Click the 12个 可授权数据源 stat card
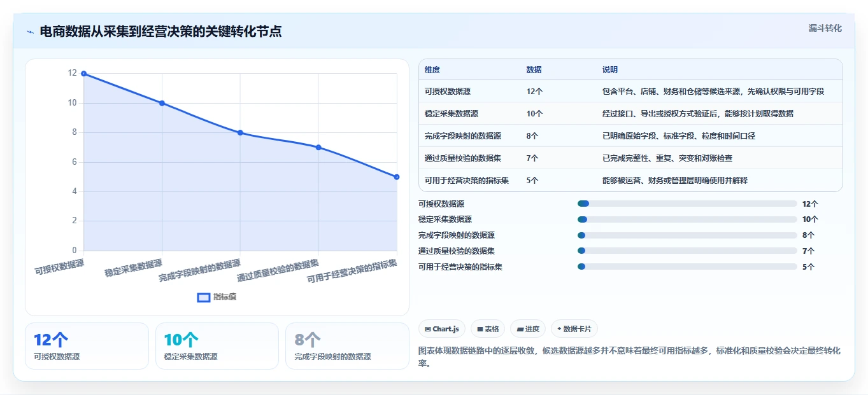 (x=87, y=346)
